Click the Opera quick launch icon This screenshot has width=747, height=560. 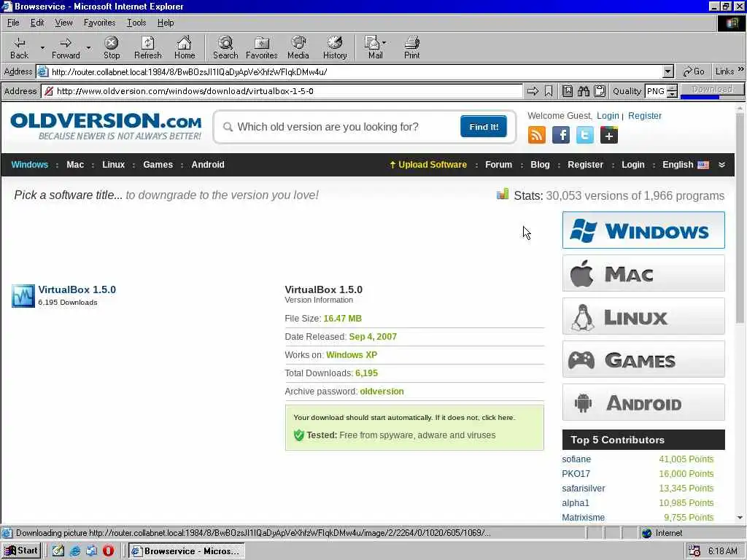pos(108,551)
